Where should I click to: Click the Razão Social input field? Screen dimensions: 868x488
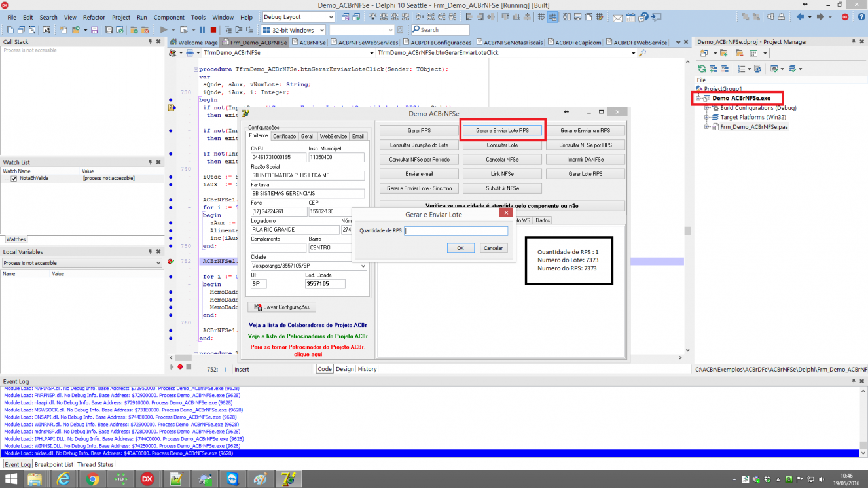(308, 175)
